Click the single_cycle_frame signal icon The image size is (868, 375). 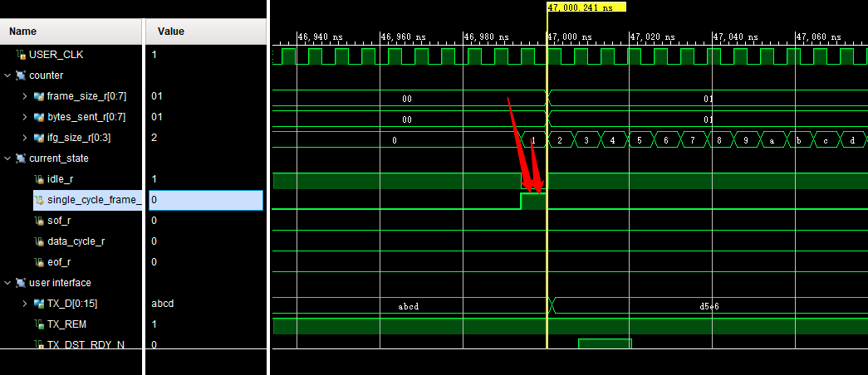[39, 200]
